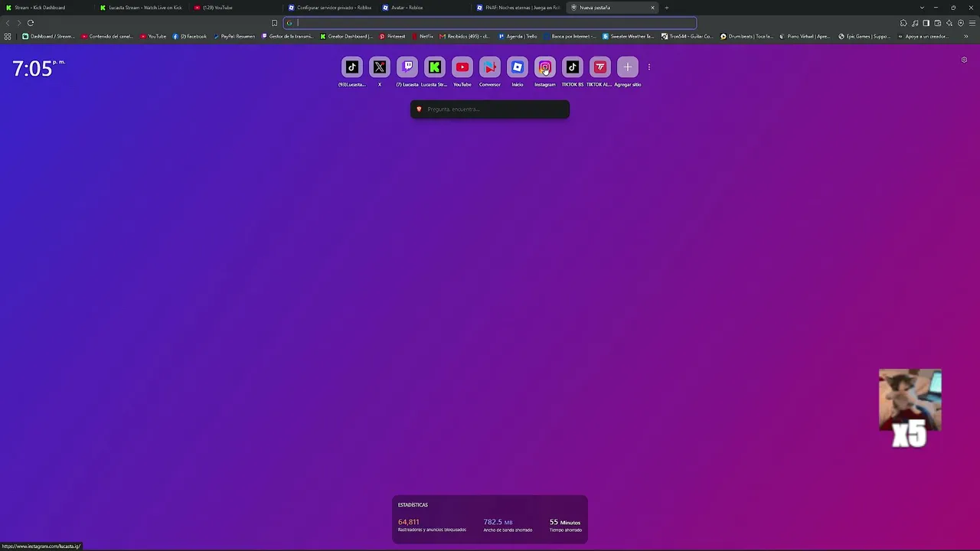The image size is (980, 551).
Task: Open the media playback music-note control
Action: [915, 23]
